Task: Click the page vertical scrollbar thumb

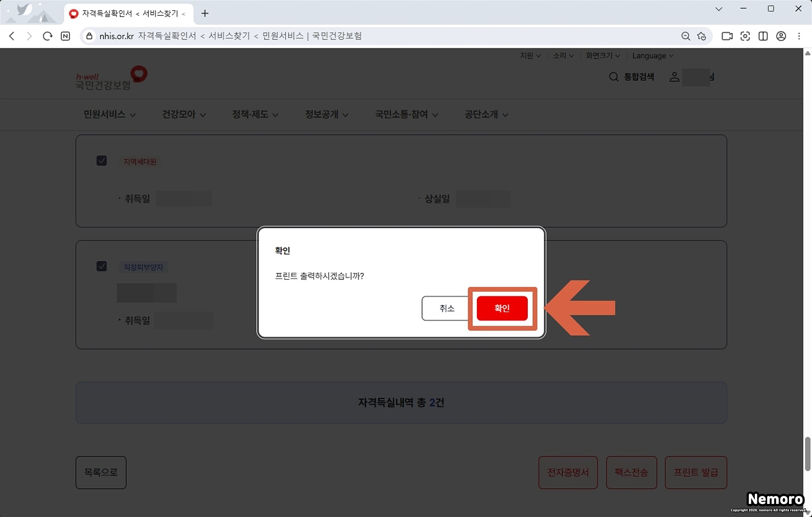Action: coord(807,454)
